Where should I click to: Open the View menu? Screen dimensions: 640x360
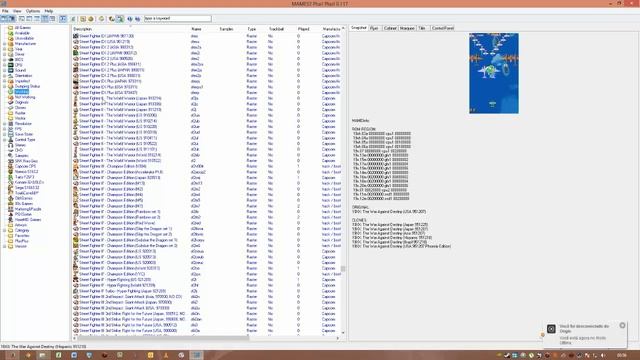[x=17, y=11]
